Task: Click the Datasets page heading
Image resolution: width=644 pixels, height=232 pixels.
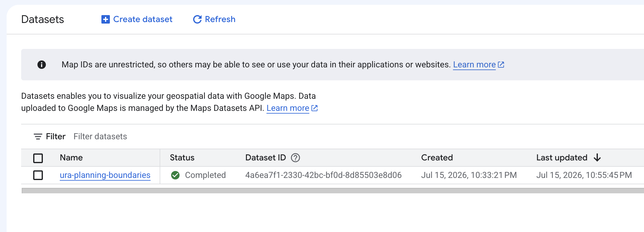Action: pos(43,19)
